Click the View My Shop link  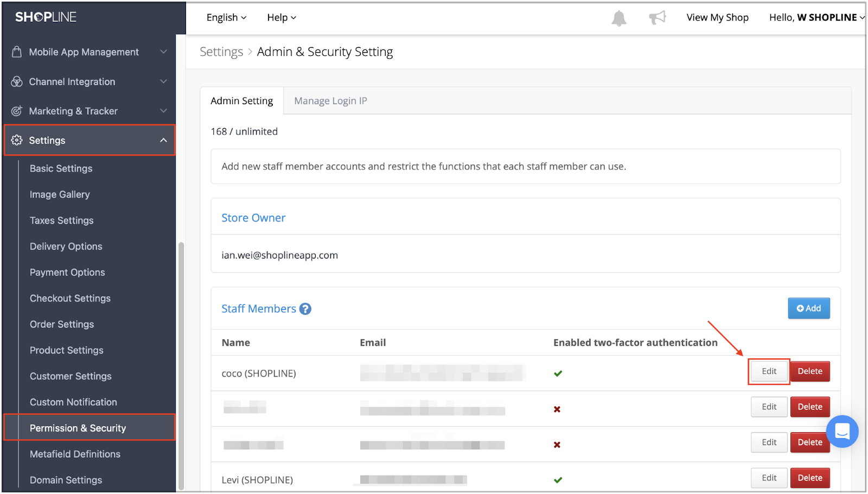[717, 17]
